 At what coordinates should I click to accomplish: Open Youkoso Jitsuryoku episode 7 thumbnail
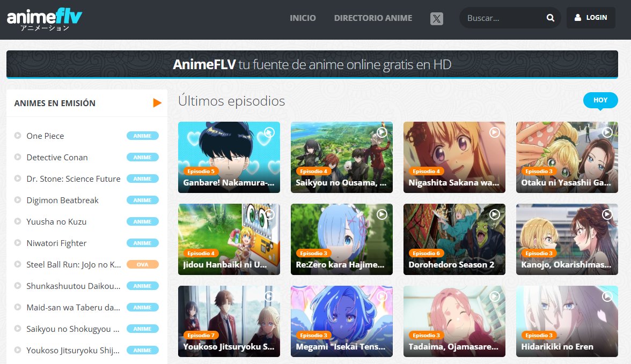click(229, 321)
